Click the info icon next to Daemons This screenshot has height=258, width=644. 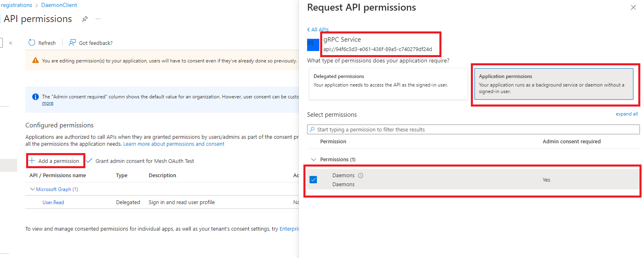pos(361,176)
